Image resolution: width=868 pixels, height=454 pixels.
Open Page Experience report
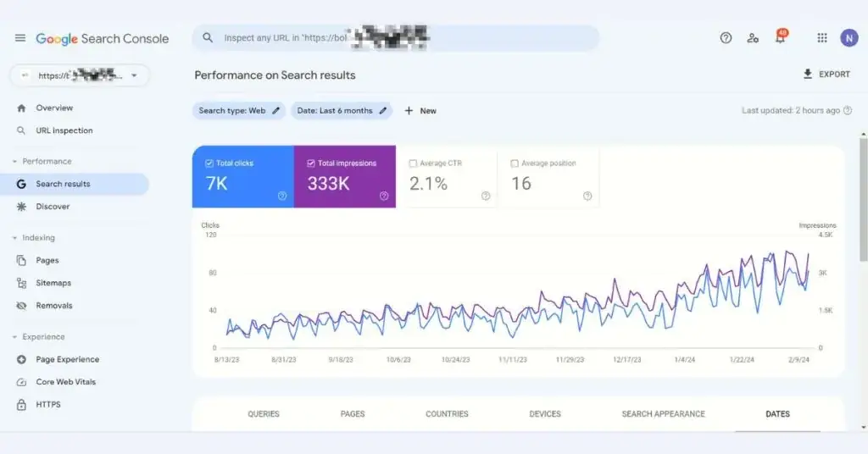pos(68,359)
